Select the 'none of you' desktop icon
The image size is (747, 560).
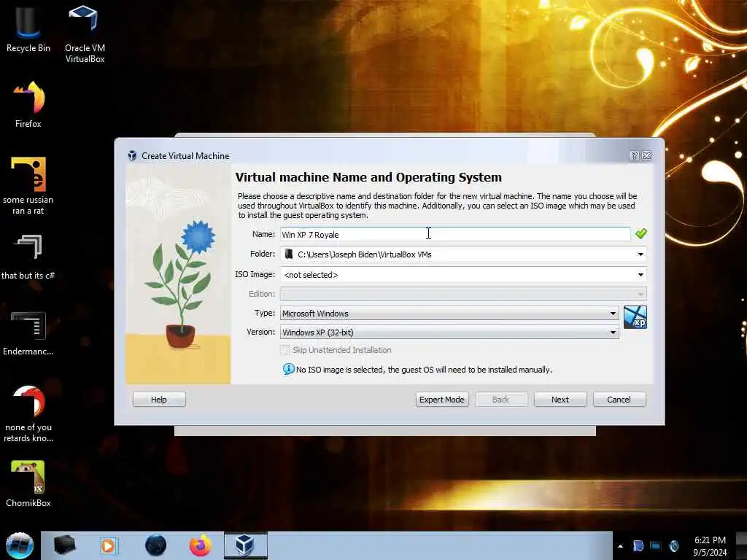click(28, 413)
